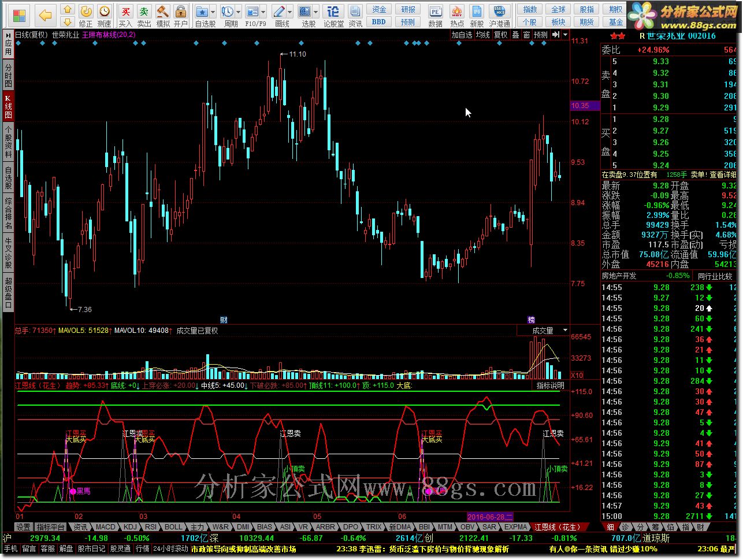Click 加自选 to add to watchlist
Image resolution: width=743 pixels, height=560 pixels.
click(x=462, y=35)
